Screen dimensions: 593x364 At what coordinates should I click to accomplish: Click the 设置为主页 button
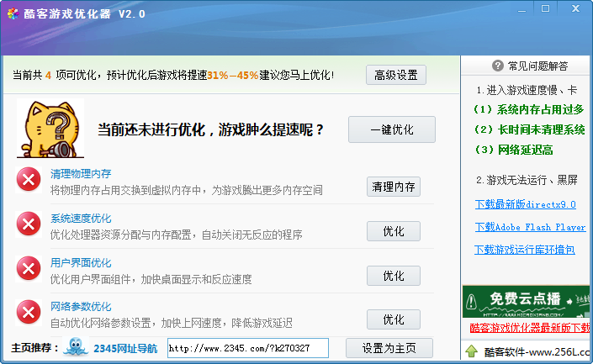[x=389, y=348]
